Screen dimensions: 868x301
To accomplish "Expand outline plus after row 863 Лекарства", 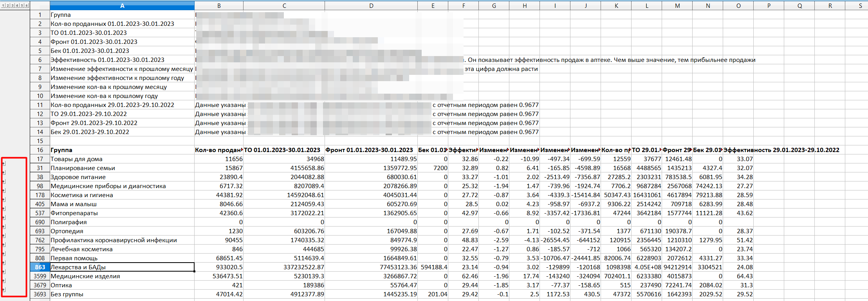I will [x=4, y=272].
